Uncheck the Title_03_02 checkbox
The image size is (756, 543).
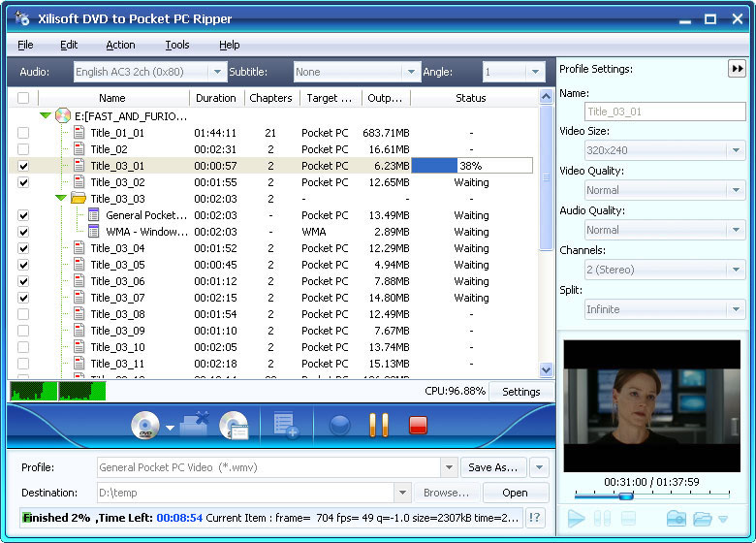coord(23,182)
